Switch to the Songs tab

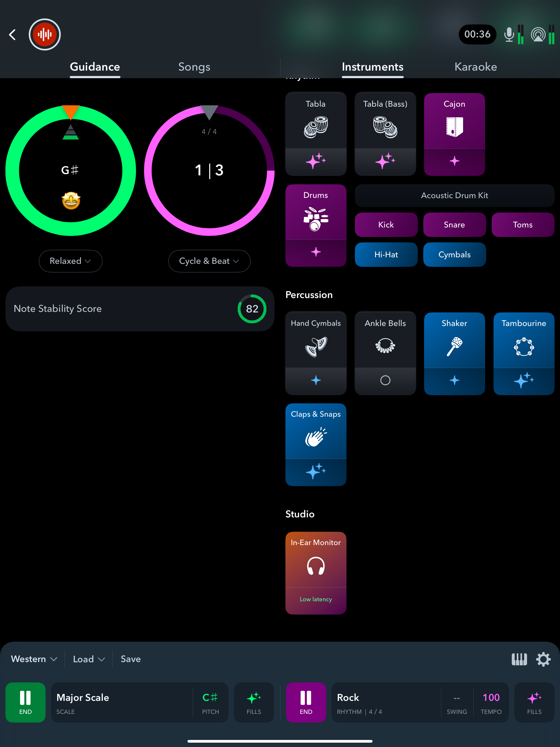point(194,67)
